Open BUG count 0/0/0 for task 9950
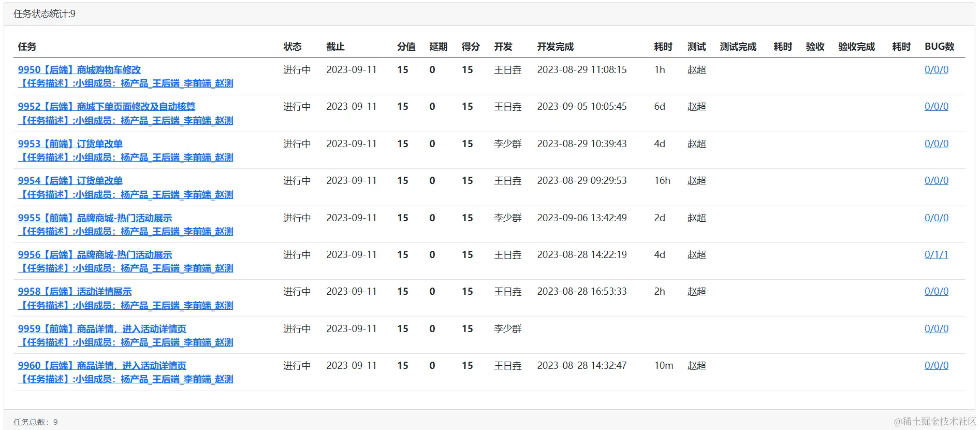The image size is (980, 430). 937,70
